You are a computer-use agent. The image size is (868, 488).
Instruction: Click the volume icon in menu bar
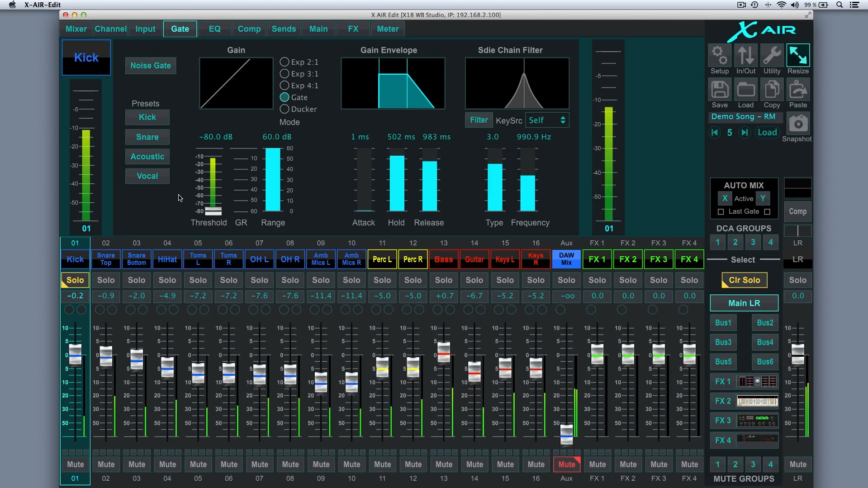pos(795,5)
